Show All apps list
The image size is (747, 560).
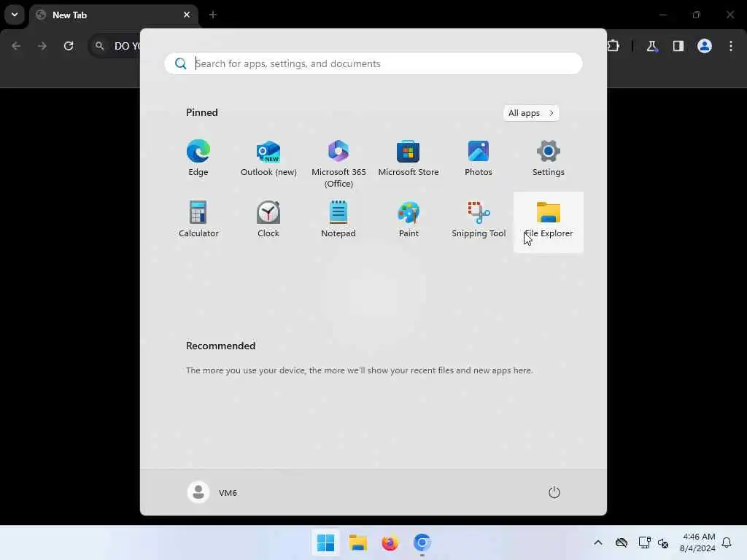tap(531, 113)
